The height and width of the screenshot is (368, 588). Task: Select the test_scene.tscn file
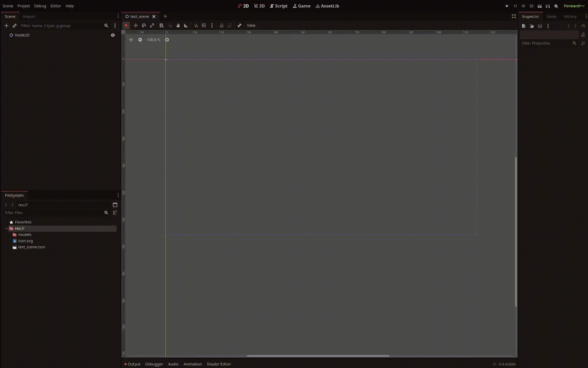click(x=31, y=247)
